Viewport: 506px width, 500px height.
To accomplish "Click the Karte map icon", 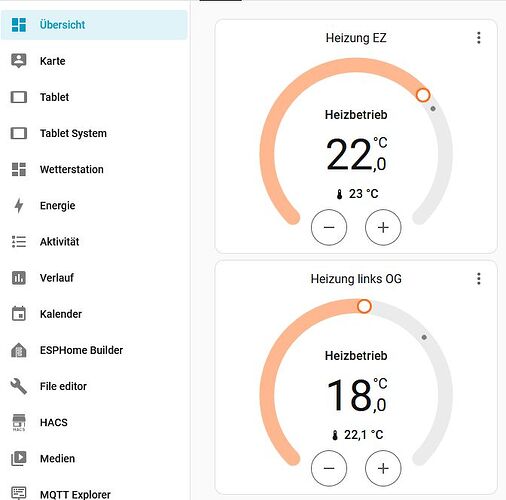I will tap(19, 61).
